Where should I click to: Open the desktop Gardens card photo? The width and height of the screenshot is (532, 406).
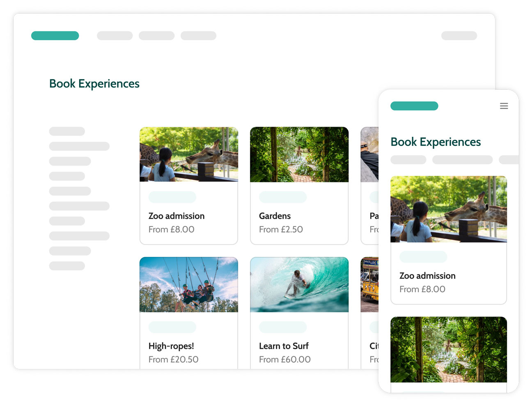299,155
